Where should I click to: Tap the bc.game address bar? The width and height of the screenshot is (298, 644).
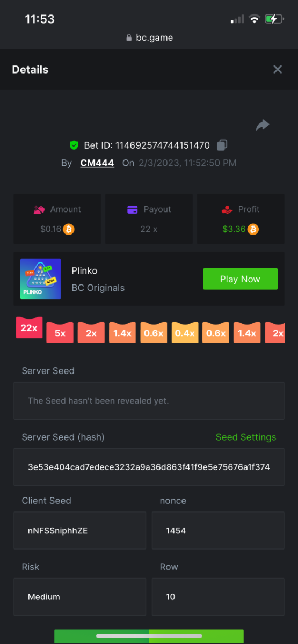coord(149,38)
